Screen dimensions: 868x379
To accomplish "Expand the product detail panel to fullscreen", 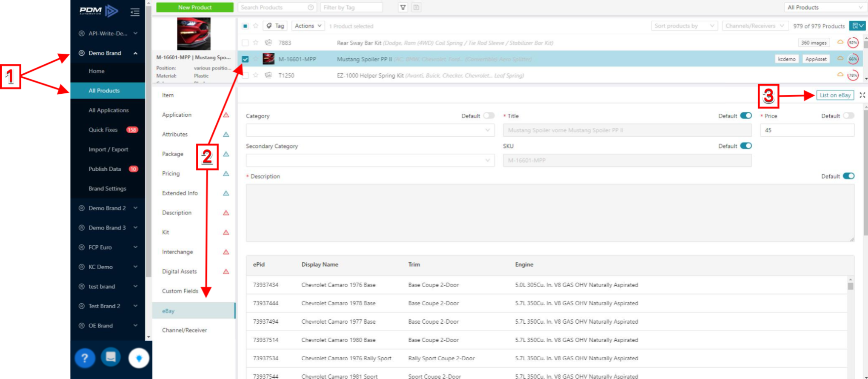I will pyautogui.click(x=862, y=95).
